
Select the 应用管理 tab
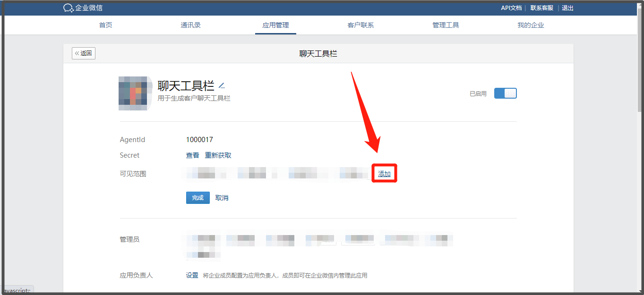point(275,25)
